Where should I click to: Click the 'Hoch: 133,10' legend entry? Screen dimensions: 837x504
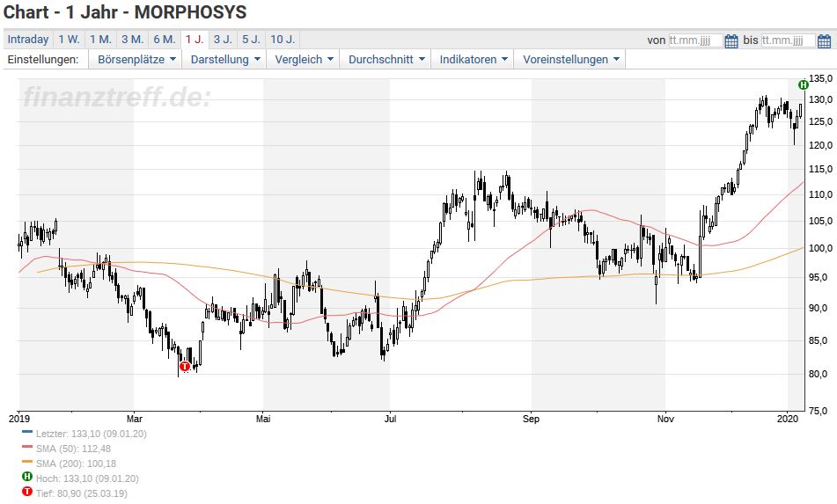point(87,478)
